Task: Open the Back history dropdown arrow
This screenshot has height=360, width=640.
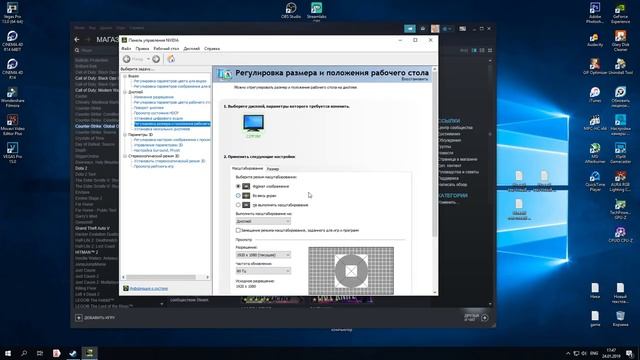Action: [148, 59]
